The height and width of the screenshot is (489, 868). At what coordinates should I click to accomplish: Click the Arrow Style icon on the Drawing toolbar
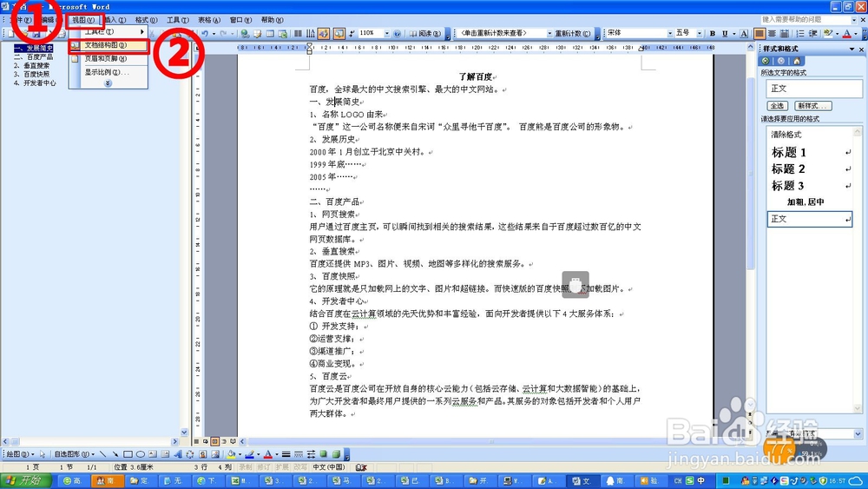click(x=311, y=454)
